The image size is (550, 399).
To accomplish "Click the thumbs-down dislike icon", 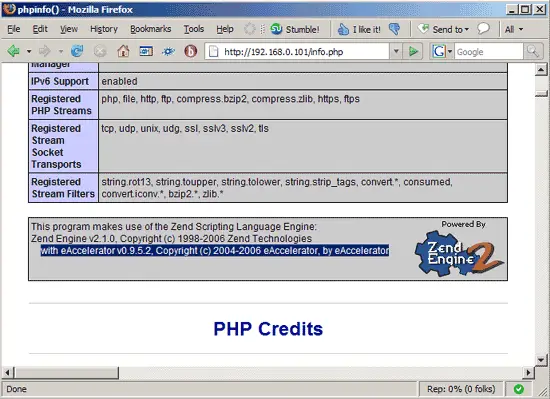I will [x=395, y=29].
